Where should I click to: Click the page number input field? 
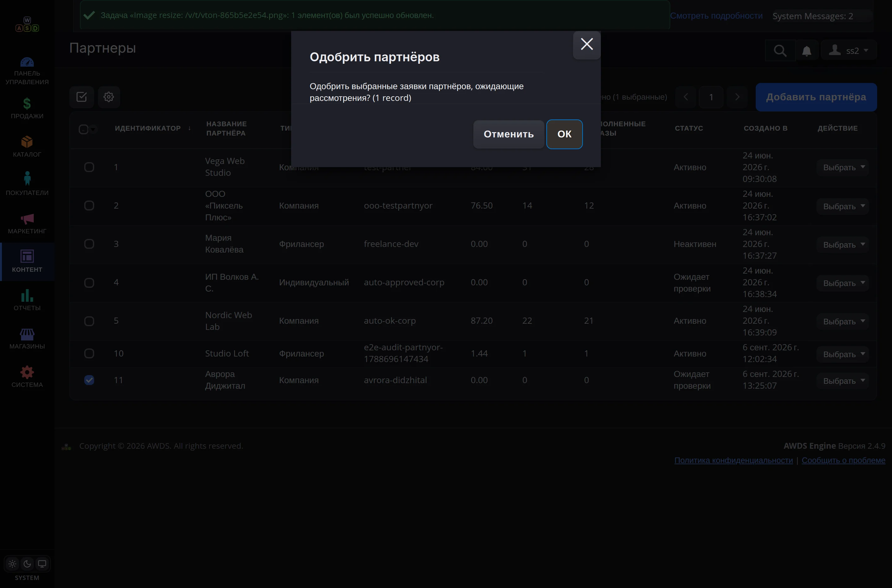pos(711,97)
